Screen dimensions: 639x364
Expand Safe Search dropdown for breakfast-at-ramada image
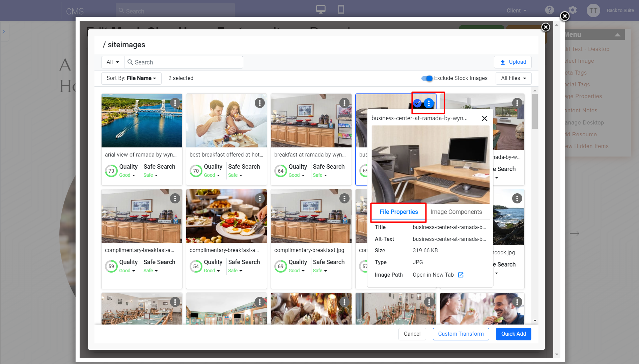[320, 175]
